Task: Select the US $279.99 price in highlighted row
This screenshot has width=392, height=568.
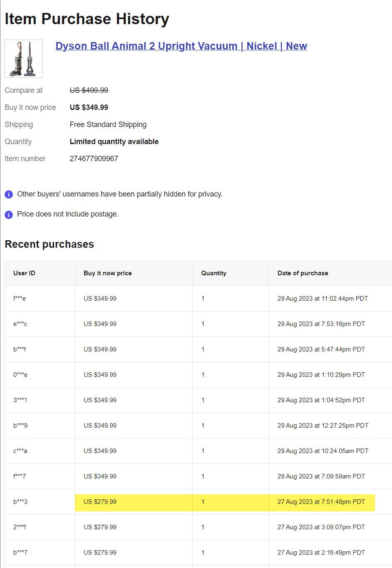Action: [100, 502]
